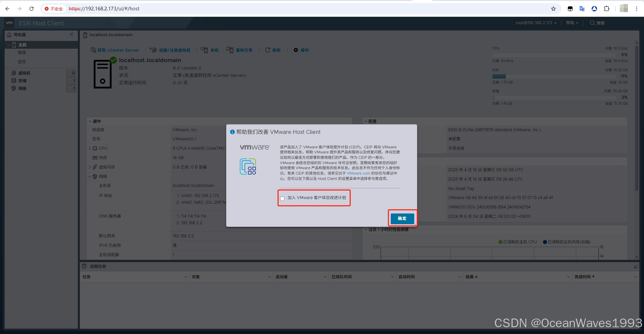The height and width of the screenshot is (334, 644).
Task: Click the IP address 192.168.2.173 vmk0
Action: 200,196
